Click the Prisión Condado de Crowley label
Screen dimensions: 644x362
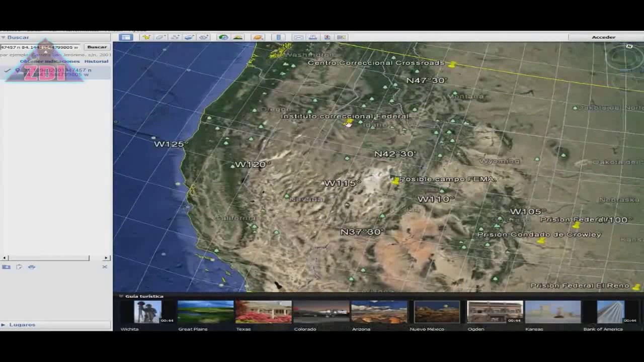(539, 234)
